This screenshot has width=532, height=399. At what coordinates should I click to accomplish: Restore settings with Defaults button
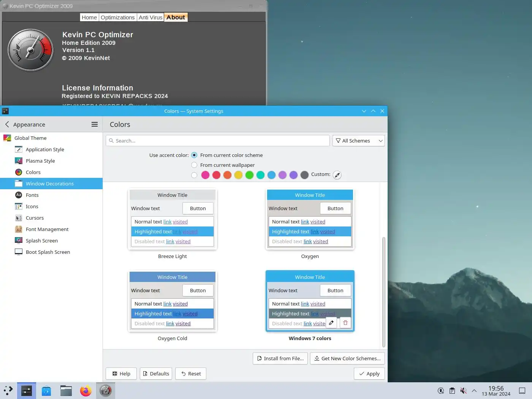[156, 374]
